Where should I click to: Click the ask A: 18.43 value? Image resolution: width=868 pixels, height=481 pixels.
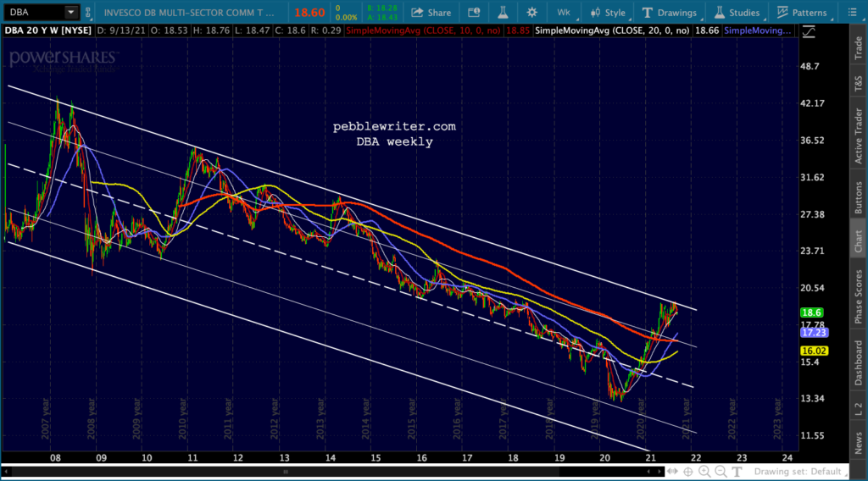[382, 17]
